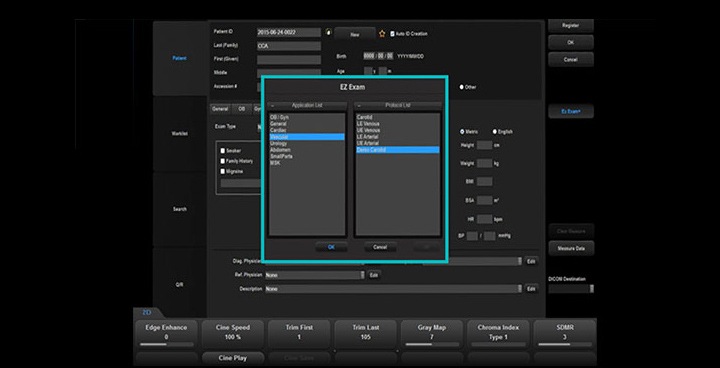This screenshot has height=368, width=720.
Task: Select LE Venous in the Protocol List
Action: click(398, 124)
